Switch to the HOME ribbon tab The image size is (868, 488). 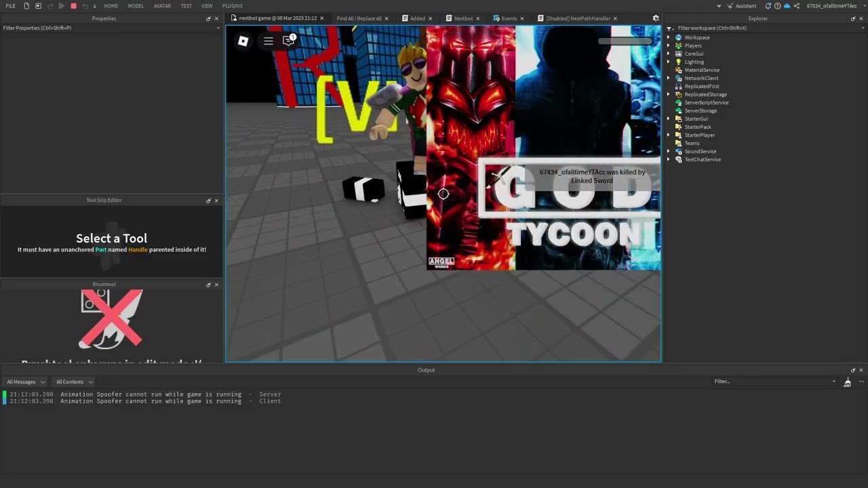[x=111, y=6]
